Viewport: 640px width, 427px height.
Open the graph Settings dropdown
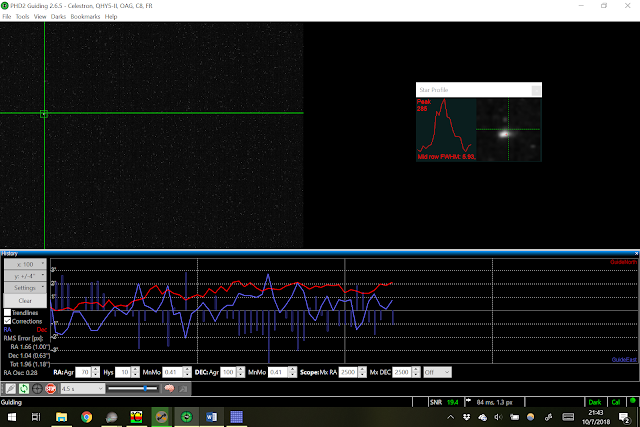[25, 288]
